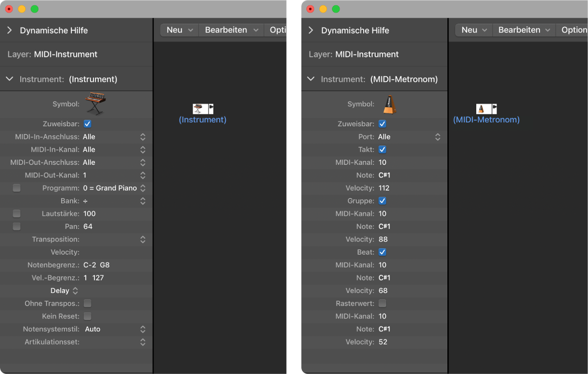
Task: Collapse the Instrument: (MIDI-Metronom) inspector section
Action: (x=311, y=79)
